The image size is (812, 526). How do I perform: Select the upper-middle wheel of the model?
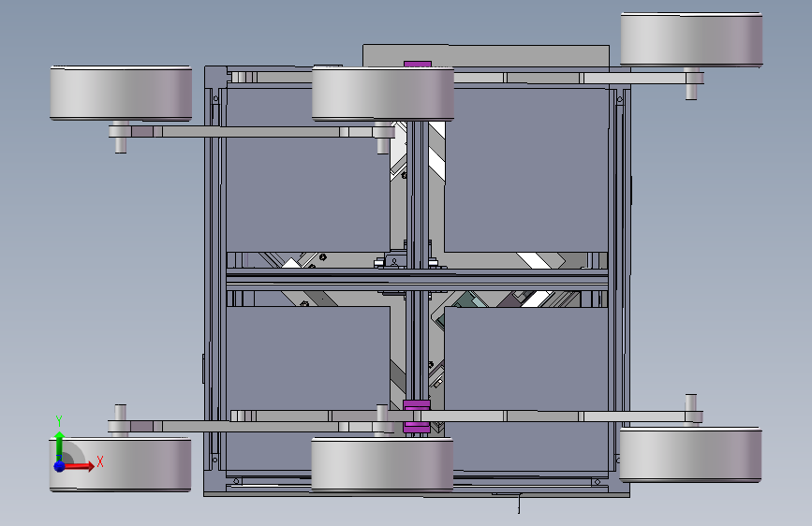coord(383,95)
